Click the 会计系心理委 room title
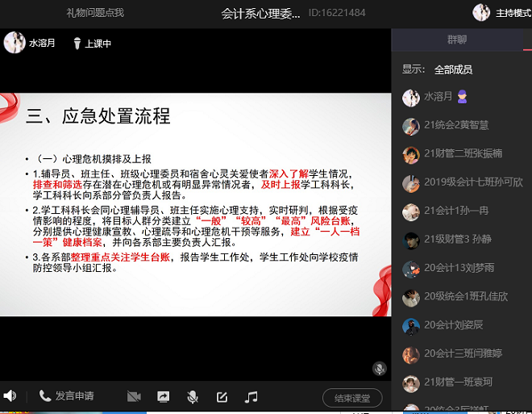The height and width of the screenshot is (414, 532). point(260,13)
